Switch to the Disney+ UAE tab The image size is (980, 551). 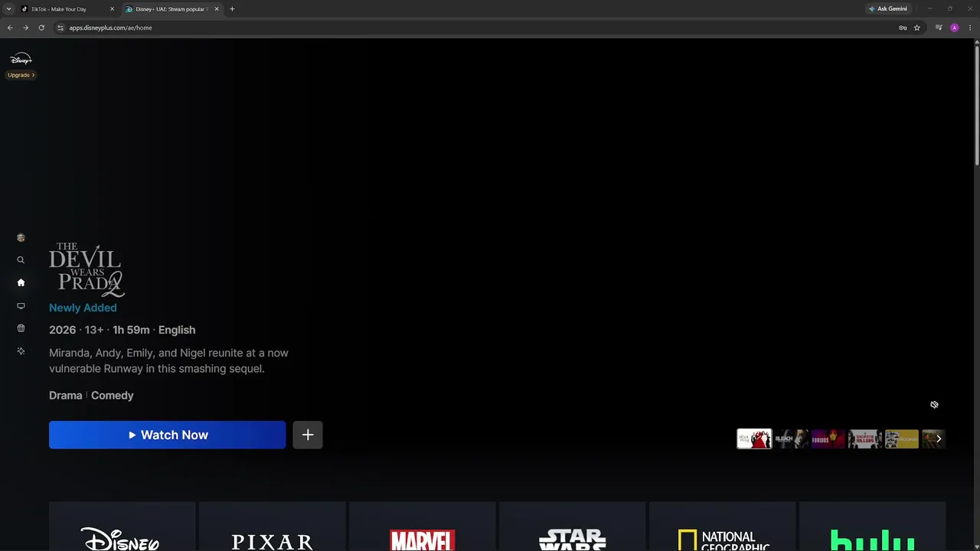click(x=171, y=9)
